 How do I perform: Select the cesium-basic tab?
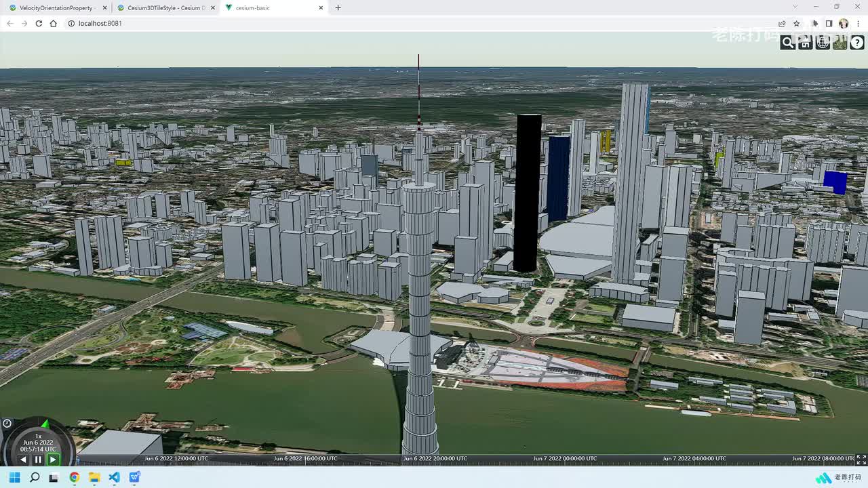point(273,8)
